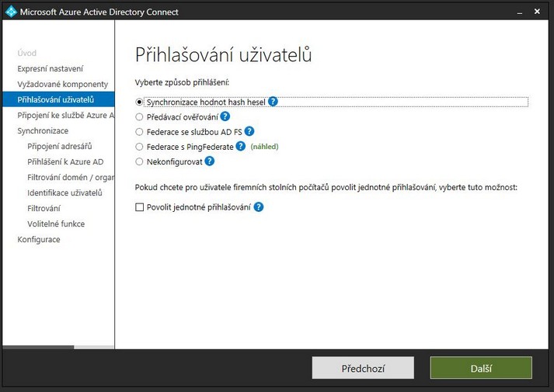
Task: Open help icon next to Předávací ověřování
Action: pos(225,116)
